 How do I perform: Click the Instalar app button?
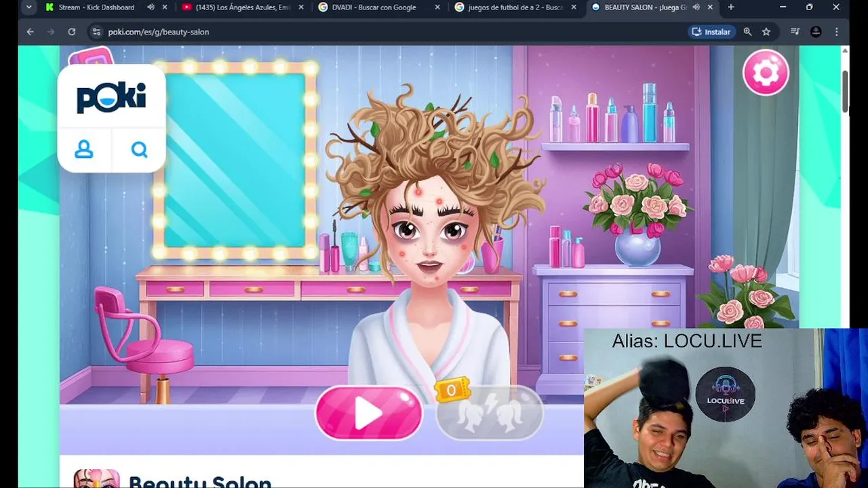711,32
